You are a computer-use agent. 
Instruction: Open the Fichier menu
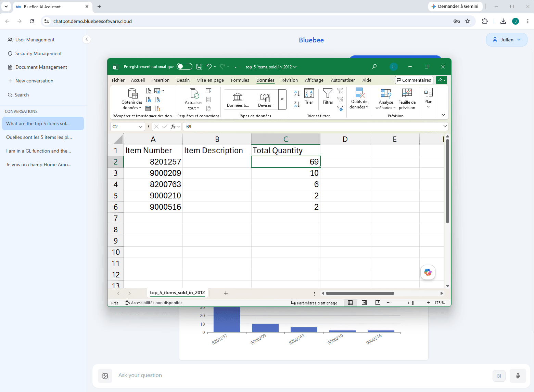pos(118,80)
